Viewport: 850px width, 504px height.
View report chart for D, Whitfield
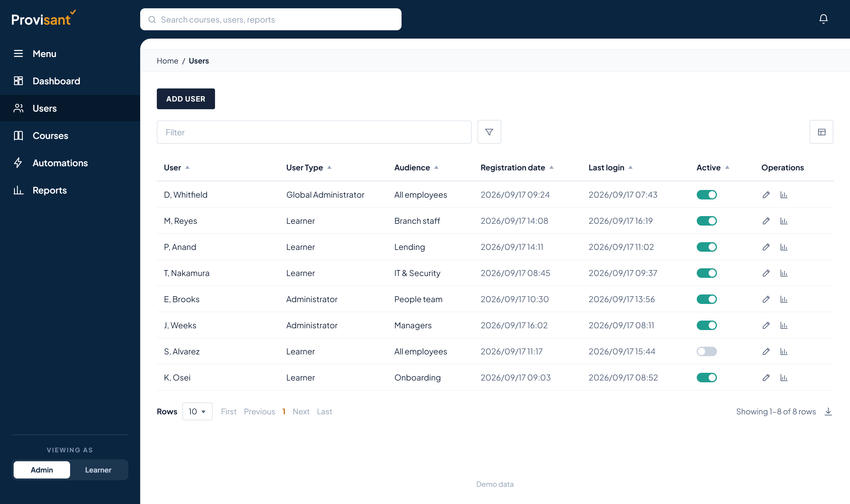coord(784,195)
